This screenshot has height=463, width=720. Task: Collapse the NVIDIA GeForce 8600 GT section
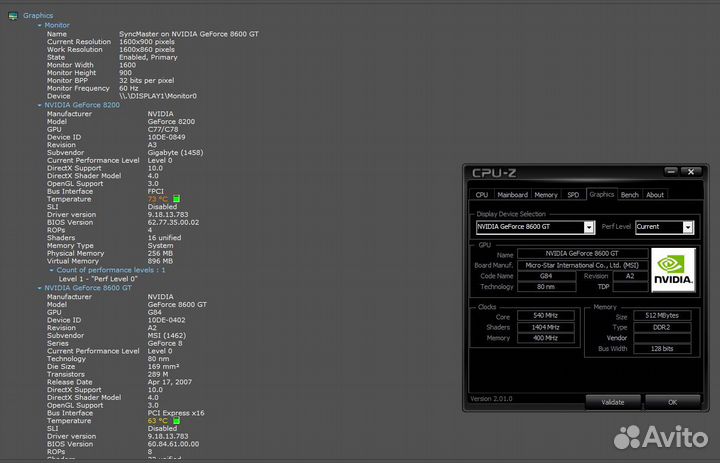click(40, 288)
